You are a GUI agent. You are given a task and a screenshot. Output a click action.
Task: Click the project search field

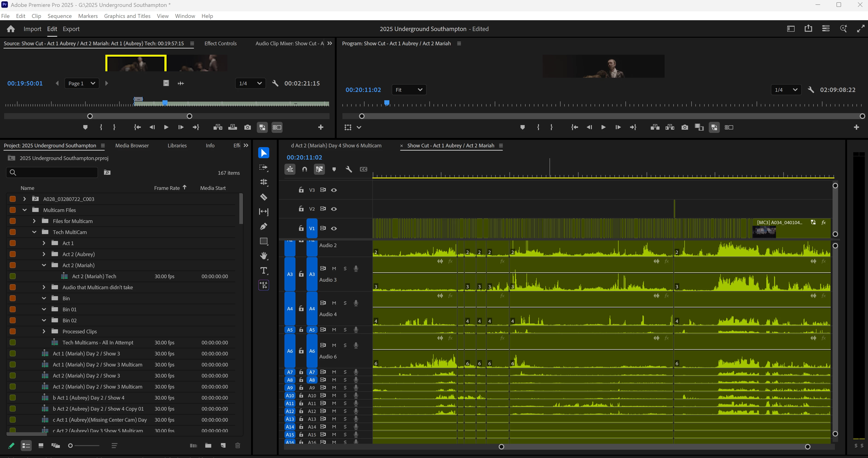tap(56, 172)
